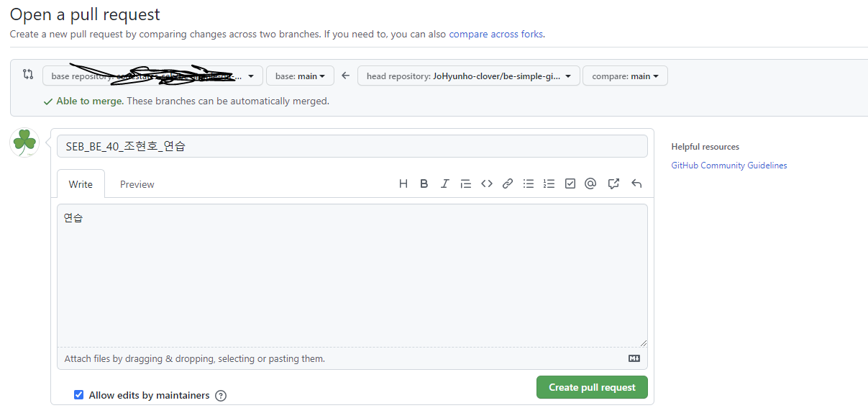868x408 pixels.
Task: Open GitHub Community Guidelines link
Action: 729,166
